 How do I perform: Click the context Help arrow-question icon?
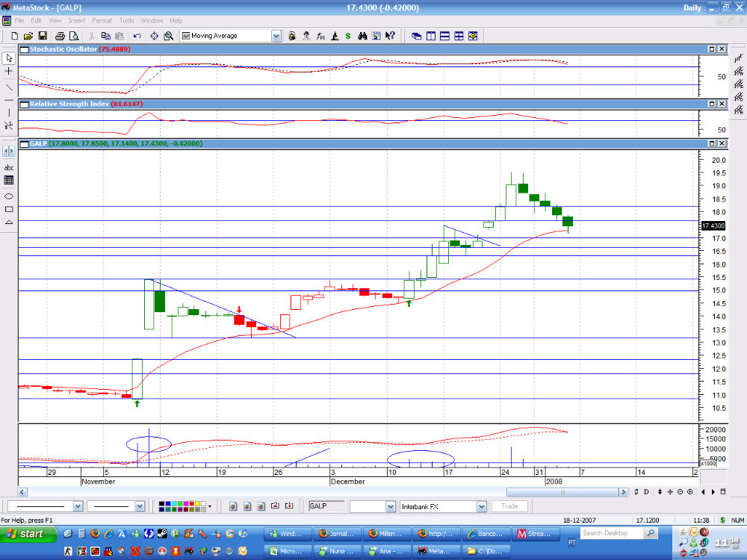[x=390, y=36]
